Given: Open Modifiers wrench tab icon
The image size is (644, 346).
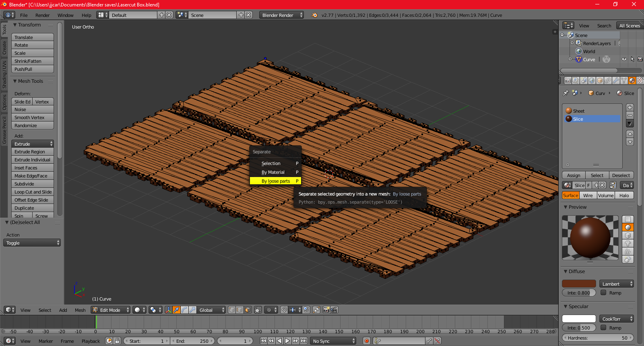Looking at the screenshot, I should pyautogui.click(x=616, y=80).
